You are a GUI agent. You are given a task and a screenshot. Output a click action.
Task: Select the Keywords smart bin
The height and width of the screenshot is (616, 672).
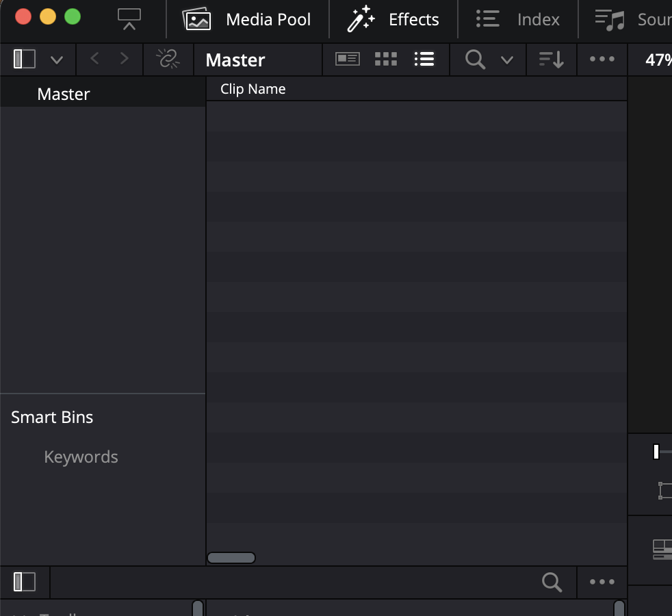[x=81, y=457]
